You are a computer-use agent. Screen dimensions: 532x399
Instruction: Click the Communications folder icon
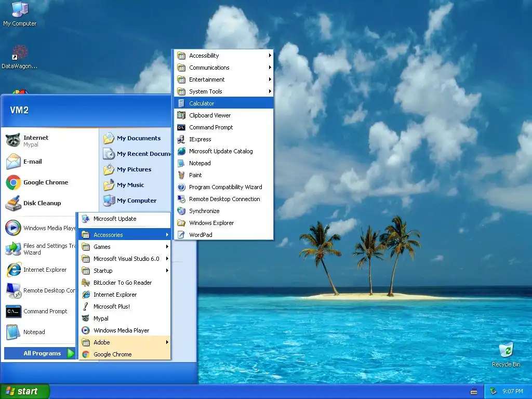(181, 68)
